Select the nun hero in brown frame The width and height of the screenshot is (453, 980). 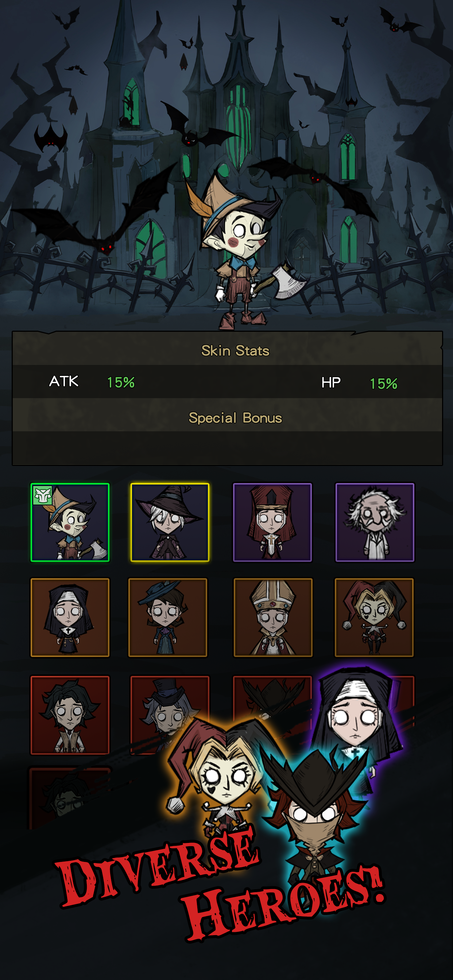pyautogui.click(x=70, y=618)
